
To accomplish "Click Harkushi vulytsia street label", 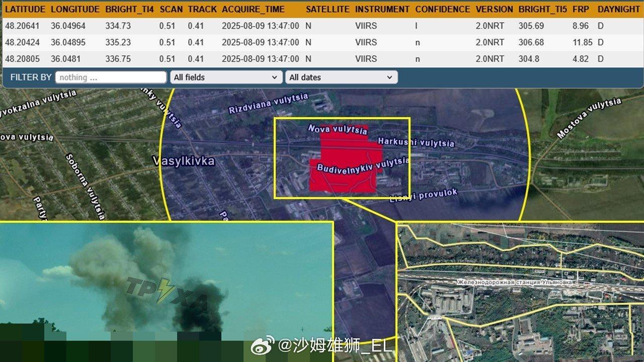I will point(416,143).
